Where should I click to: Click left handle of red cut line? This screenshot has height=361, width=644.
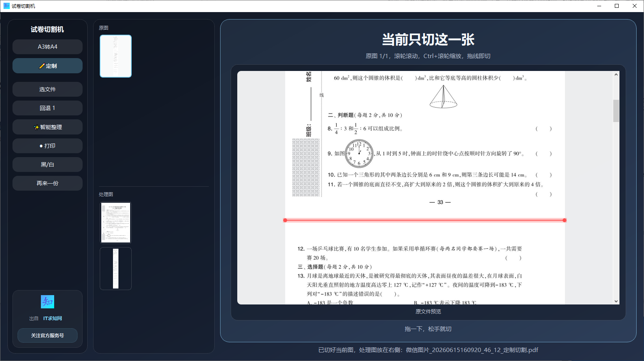point(285,220)
